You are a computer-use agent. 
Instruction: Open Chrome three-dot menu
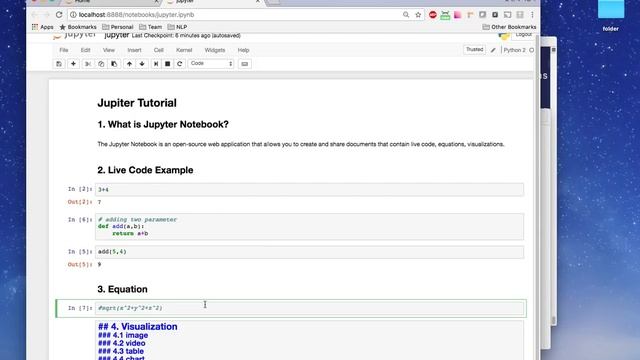[532, 15]
